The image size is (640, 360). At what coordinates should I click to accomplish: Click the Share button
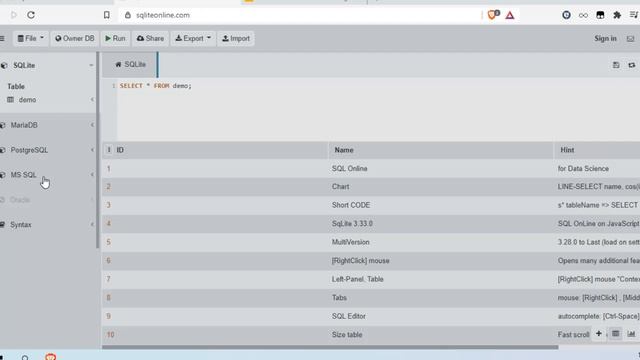pos(151,38)
